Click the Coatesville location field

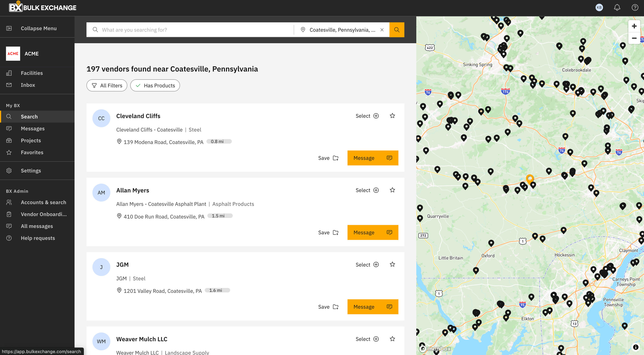342,30
